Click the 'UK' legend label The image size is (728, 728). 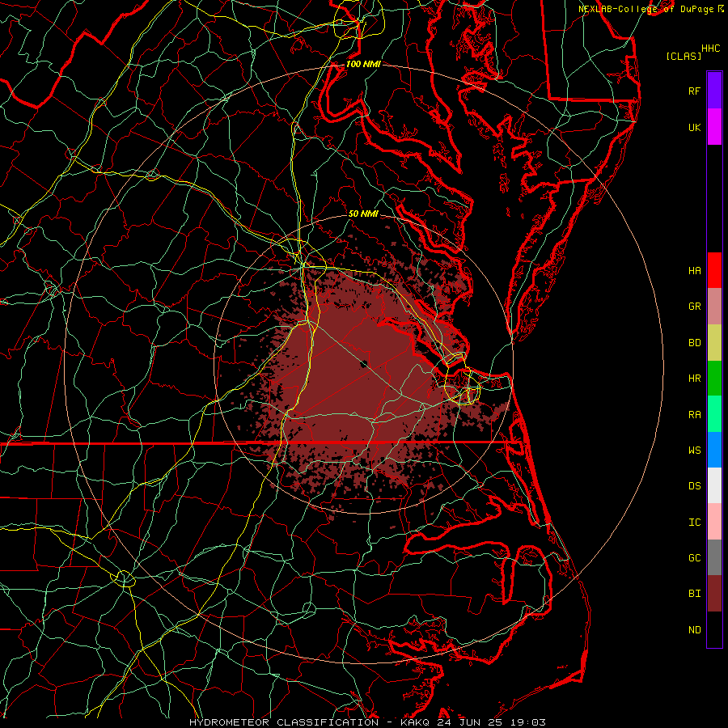(694, 127)
